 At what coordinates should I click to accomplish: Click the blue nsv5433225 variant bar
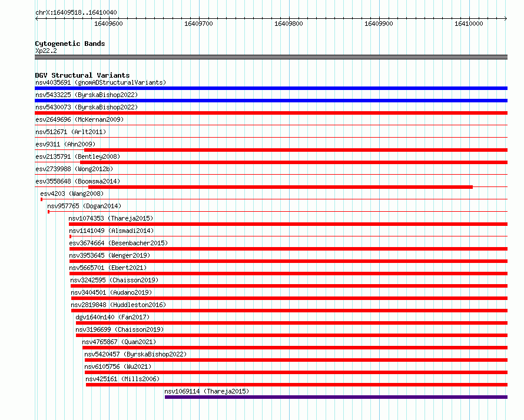[271, 101]
